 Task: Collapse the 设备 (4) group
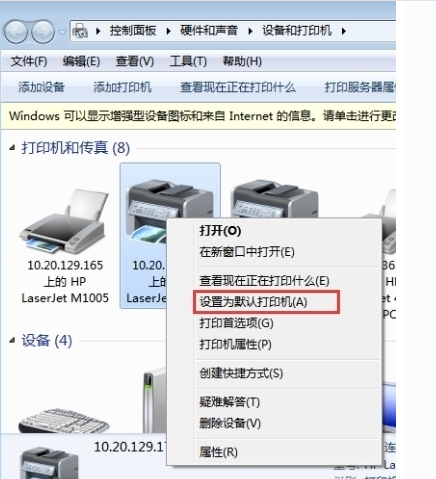12,340
